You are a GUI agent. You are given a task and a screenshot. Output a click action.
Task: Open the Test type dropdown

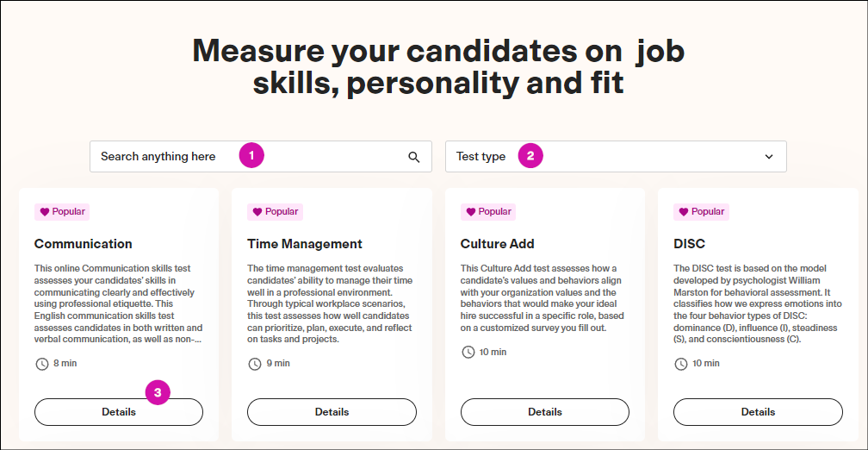point(615,157)
